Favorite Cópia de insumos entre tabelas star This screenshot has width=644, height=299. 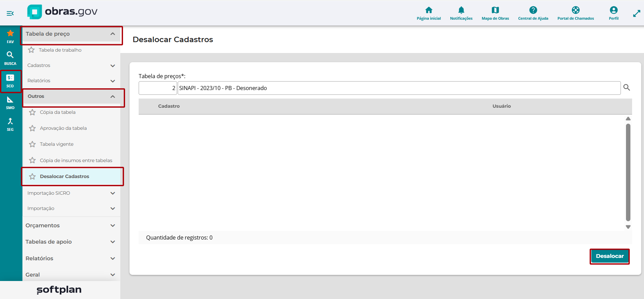click(x=32, y=160)
